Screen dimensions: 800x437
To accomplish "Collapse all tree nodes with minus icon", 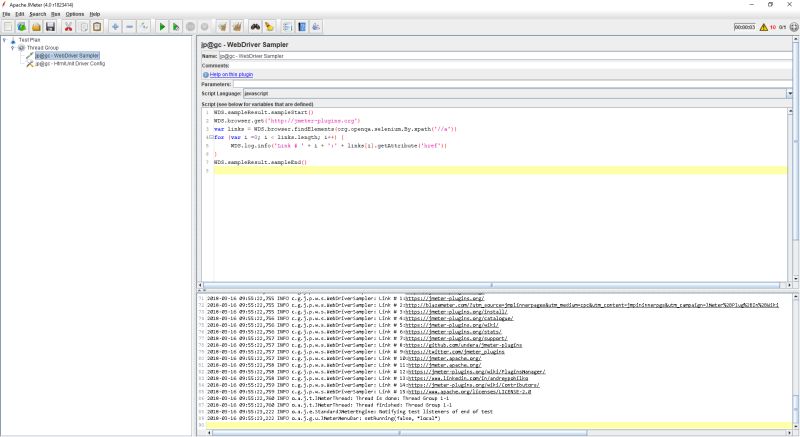I will (130, 27).
